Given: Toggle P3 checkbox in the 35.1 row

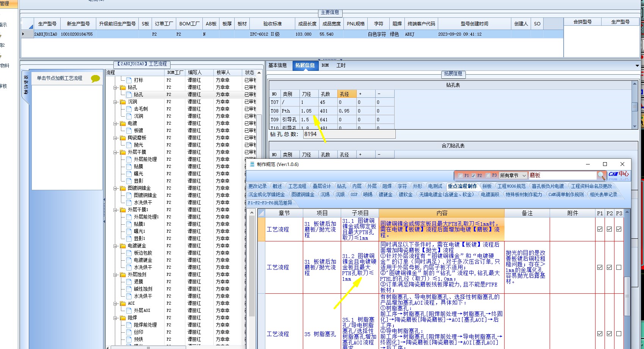Looking at the screenshot, I should (619, 334).
